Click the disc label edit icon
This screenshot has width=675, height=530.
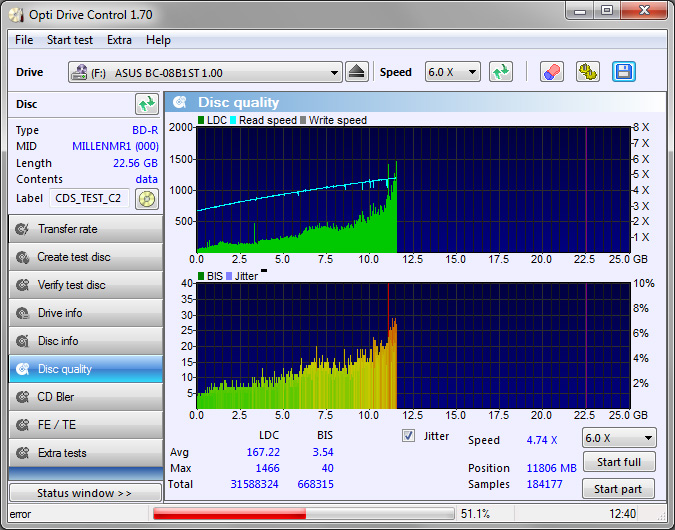pos(147,198)
